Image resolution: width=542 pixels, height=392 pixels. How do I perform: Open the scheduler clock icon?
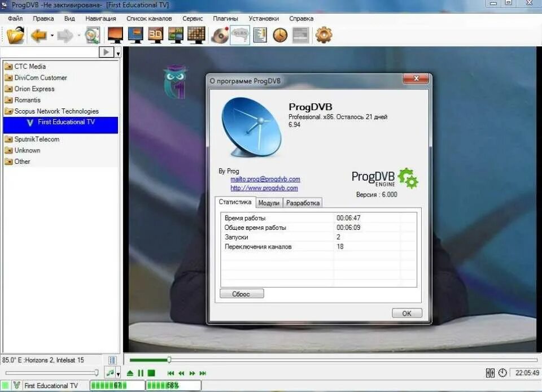pyautogui.click(x=280, y=35)
